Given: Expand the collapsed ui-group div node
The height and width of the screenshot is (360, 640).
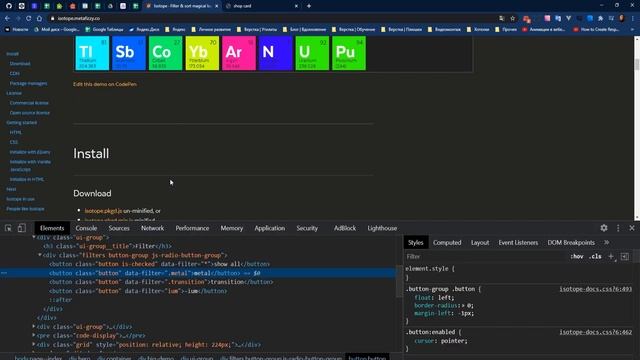Looking at the screenshot, I should (34, 327).
